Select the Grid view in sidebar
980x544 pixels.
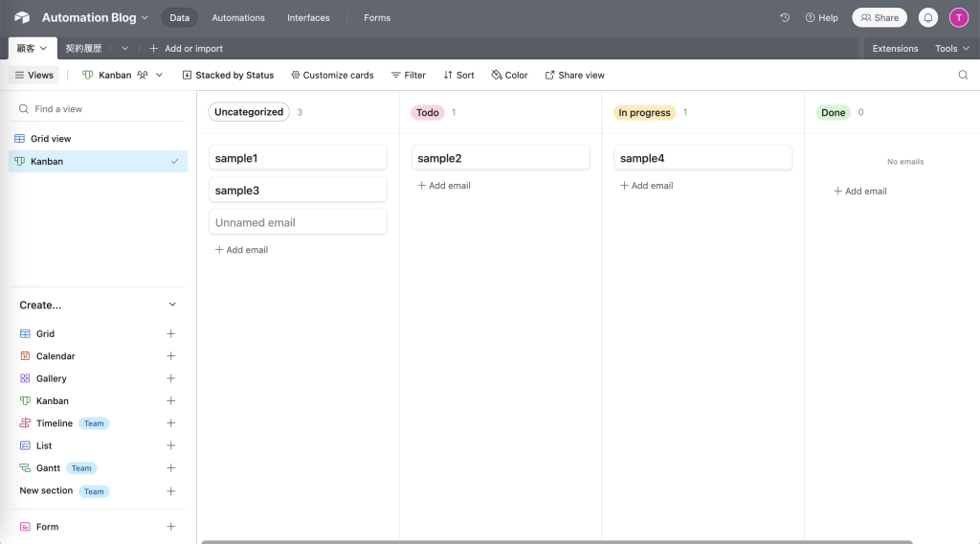51,139
